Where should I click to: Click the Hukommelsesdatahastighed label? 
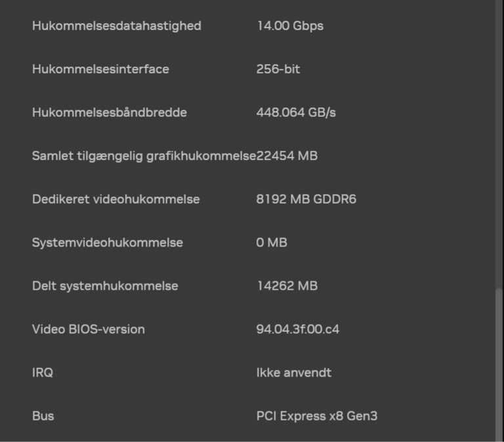(116, 26)
